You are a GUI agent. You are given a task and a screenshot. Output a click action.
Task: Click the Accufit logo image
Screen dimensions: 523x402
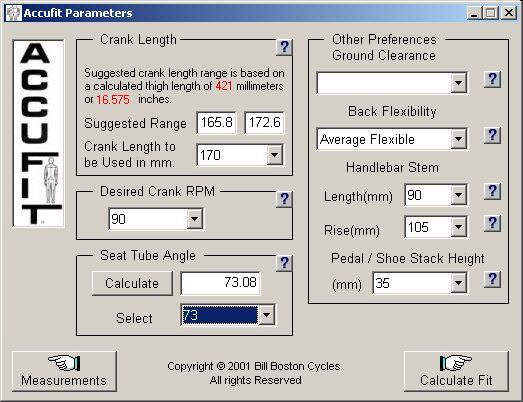point(38,133)
